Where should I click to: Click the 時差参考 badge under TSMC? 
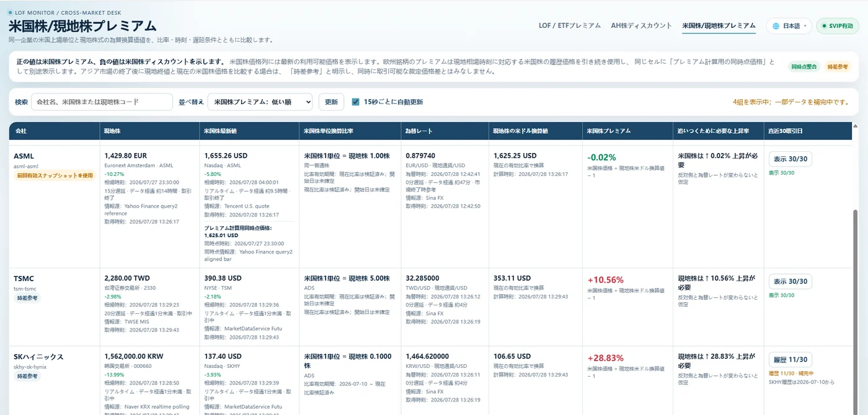pos(27,298)
